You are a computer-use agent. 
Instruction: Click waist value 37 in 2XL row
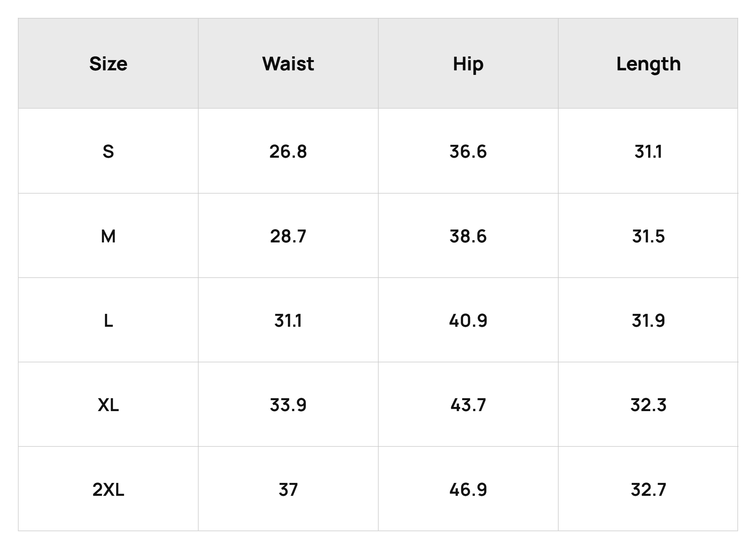[x=288, y=489]
